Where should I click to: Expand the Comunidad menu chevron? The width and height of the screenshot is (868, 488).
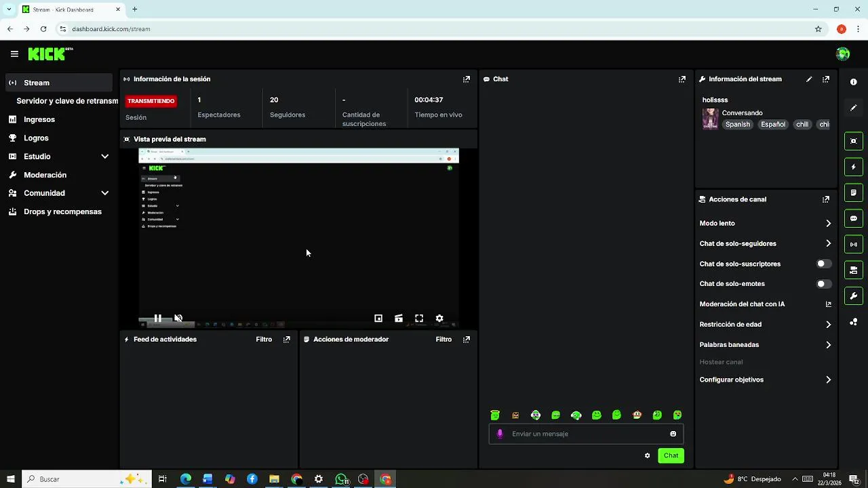105,193
